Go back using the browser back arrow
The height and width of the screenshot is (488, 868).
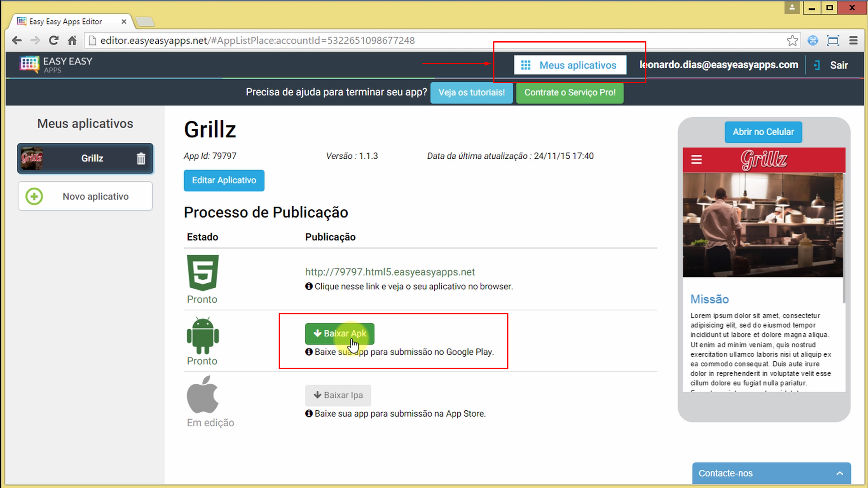pyautogui.click(x=17, y=41)
